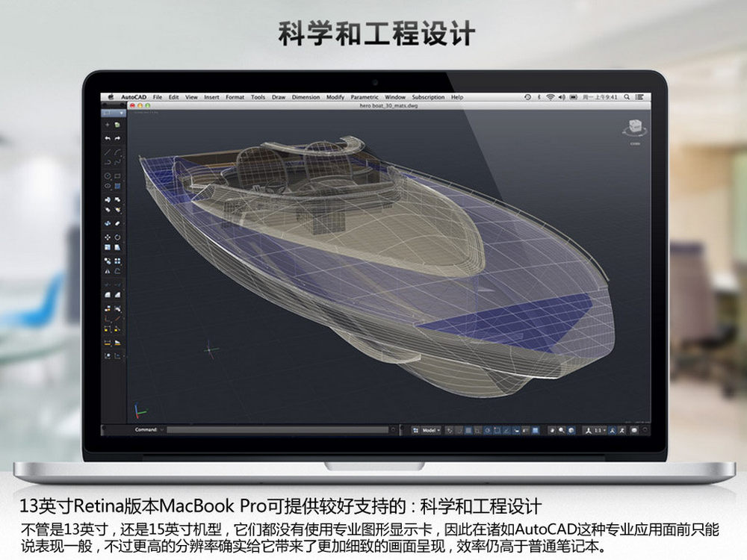
Task: Select the Polyline tool
Action: coord(108,162)
